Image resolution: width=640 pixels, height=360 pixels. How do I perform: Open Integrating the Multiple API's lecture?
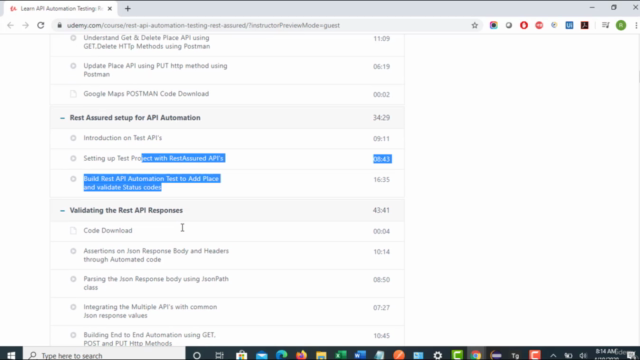click(x=150, y=311)
